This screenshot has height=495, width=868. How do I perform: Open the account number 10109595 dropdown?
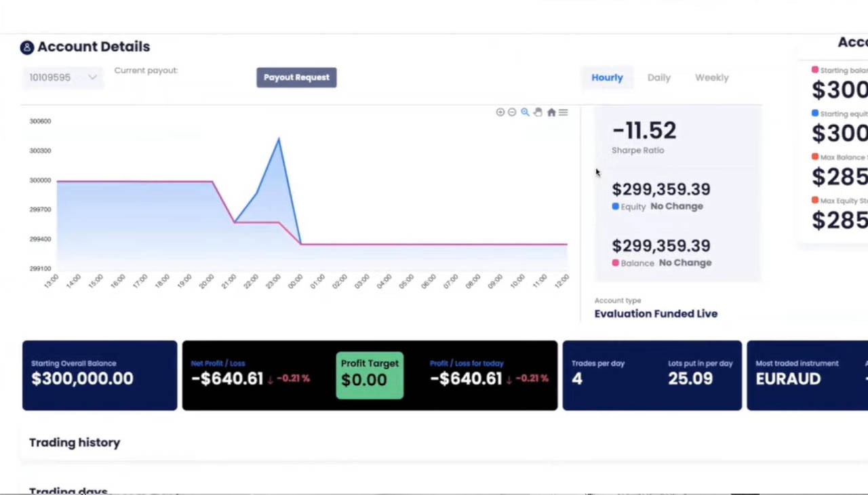(62, 77)
